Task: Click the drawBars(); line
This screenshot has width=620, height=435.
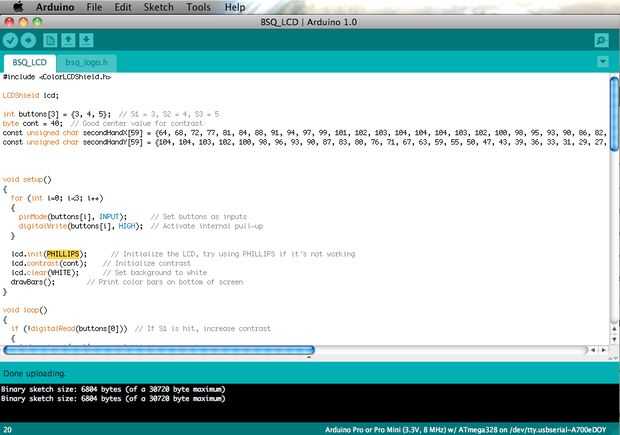Action: (x=33, y=282)
